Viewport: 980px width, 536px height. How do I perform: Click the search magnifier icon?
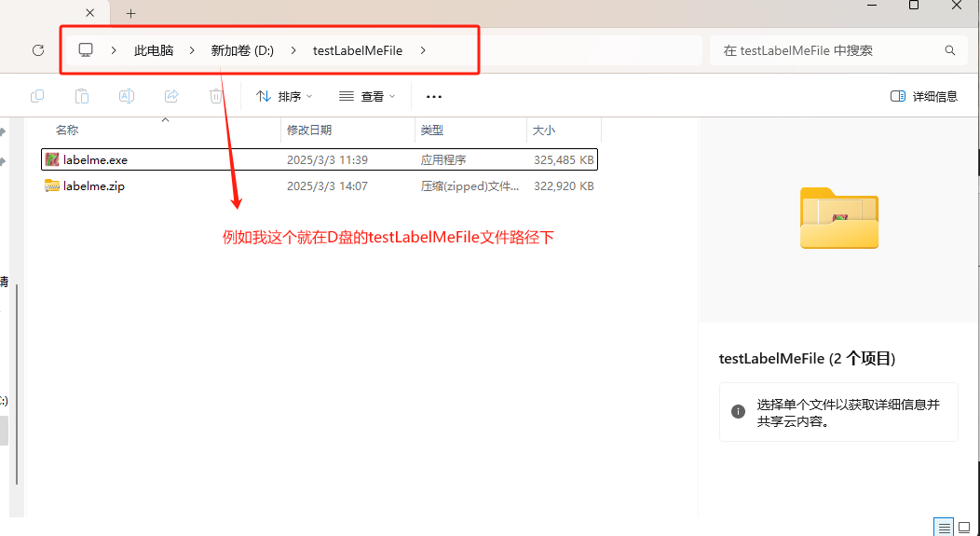pyautogui.click(x=949, y=50)
